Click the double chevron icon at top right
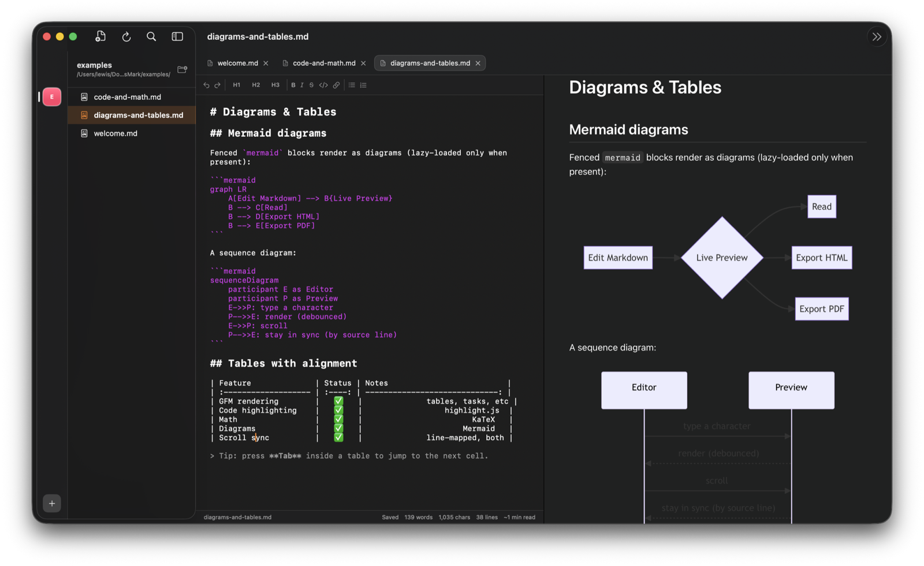Image resolution: width=924 pixels, height=566 pixels. [x=877, y=36]
